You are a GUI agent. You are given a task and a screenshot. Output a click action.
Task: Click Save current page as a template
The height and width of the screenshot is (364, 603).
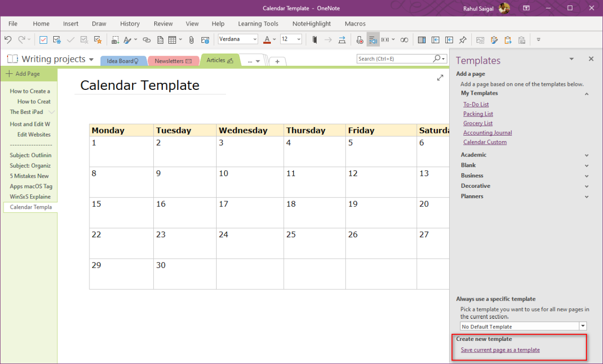click(500, 350)
